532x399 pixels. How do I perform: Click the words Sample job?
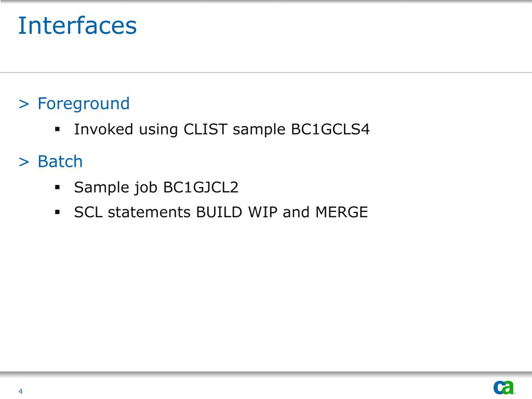click(x=116, y=188)
